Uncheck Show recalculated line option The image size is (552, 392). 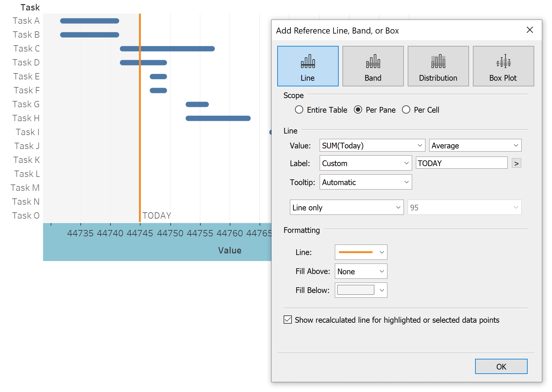click(x=287, y=320)
